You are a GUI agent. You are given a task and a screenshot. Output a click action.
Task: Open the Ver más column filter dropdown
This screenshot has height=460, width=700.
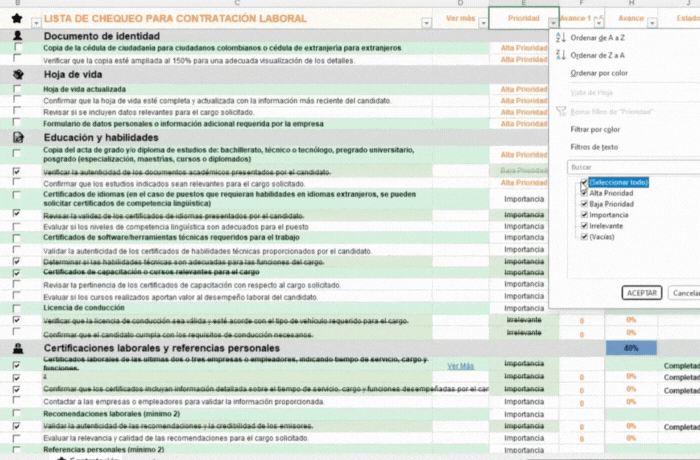coord(483,22)
